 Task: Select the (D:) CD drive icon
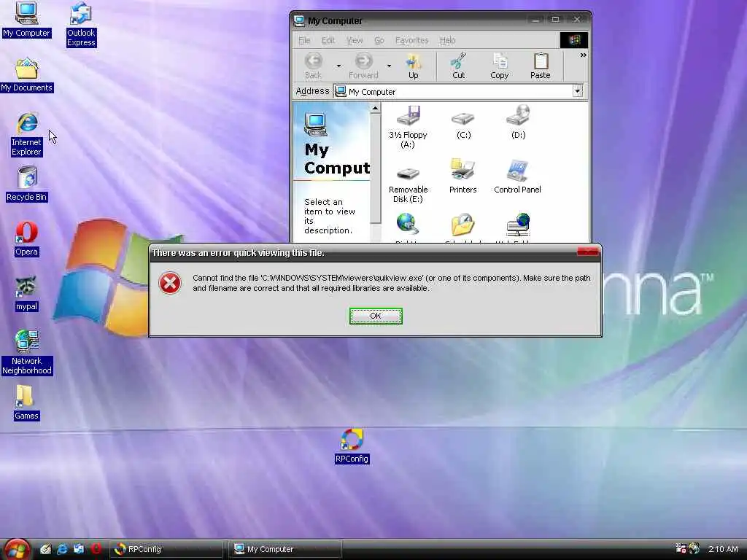point(518,122)
